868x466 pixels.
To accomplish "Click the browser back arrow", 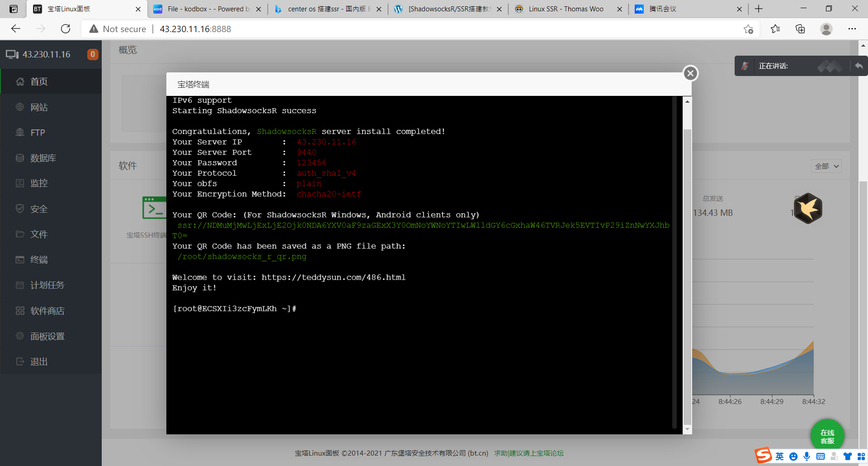I will coord(16,29).
